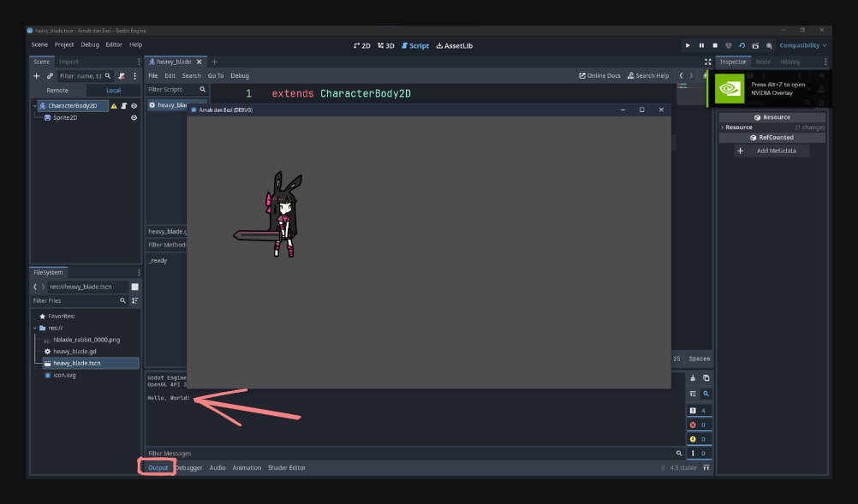Select the Sprite2D node
This screenshot has height=504, width=858.
(x=65, y=117)
